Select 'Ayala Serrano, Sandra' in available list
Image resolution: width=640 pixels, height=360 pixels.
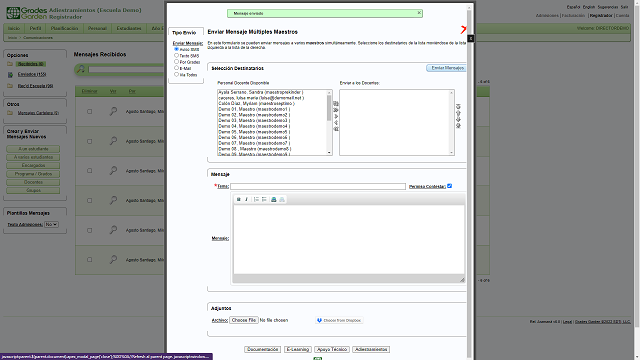click(260, 92)
